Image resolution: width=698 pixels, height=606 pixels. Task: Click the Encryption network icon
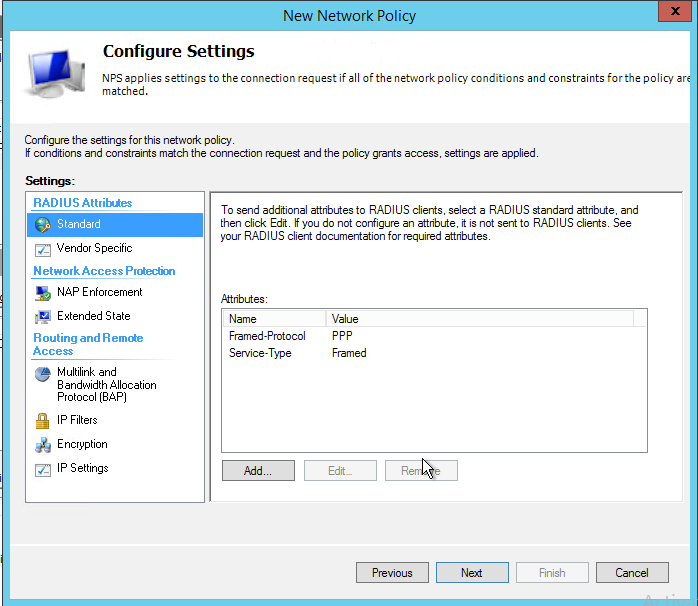click(42, 445)
